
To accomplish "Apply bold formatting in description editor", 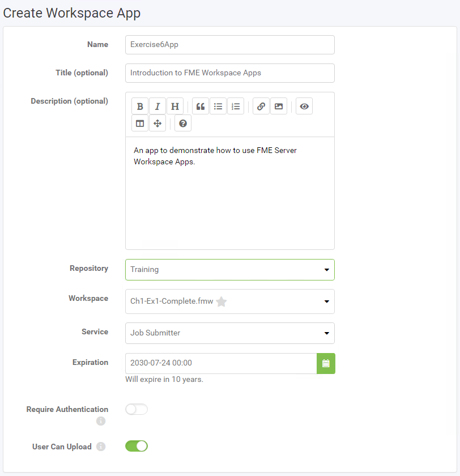I will [140, 107].
